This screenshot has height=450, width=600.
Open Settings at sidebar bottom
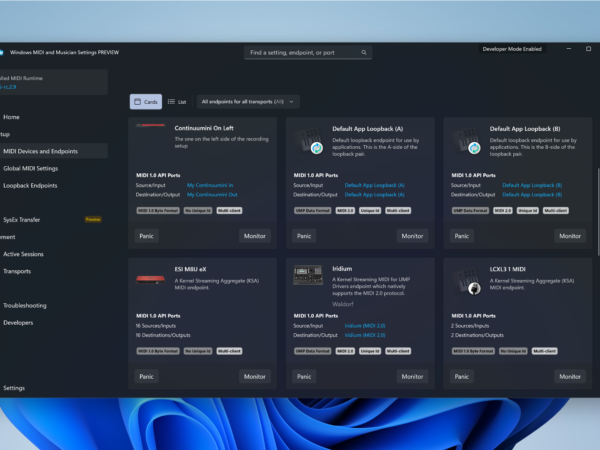pos(14,388)
